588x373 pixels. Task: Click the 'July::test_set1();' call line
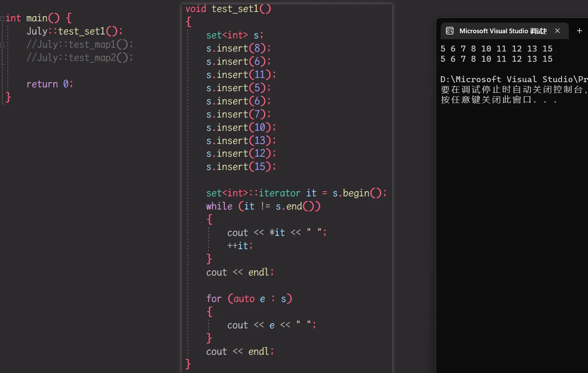pyautogui.click(x=74, y=32)
